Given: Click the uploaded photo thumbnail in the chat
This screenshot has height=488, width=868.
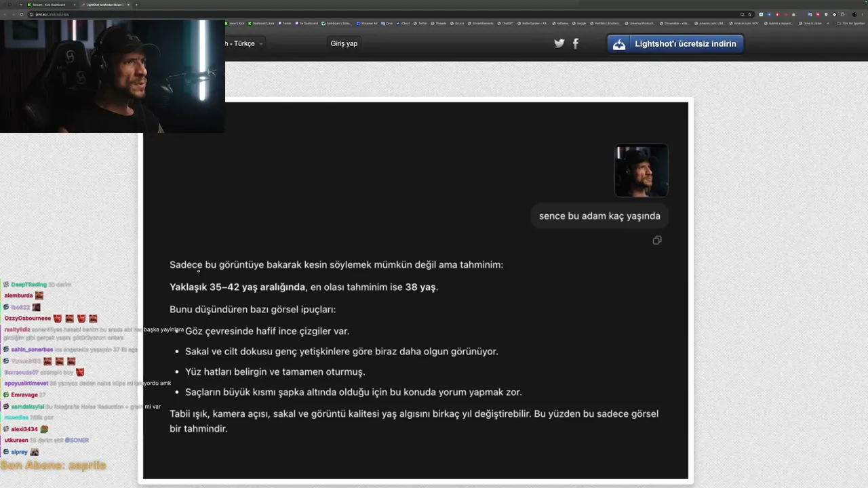Looking at the screenshot, I should pyautogui.click(x=642, y=170).
